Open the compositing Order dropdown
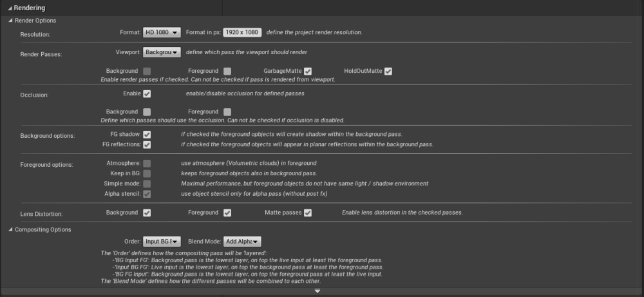 pyautogui.click(x=162, y=242)
